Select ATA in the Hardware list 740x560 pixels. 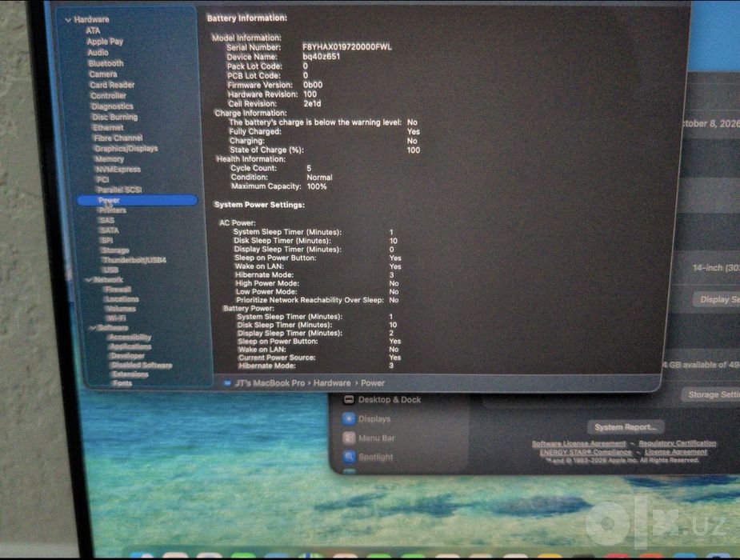tap(93, 30)
